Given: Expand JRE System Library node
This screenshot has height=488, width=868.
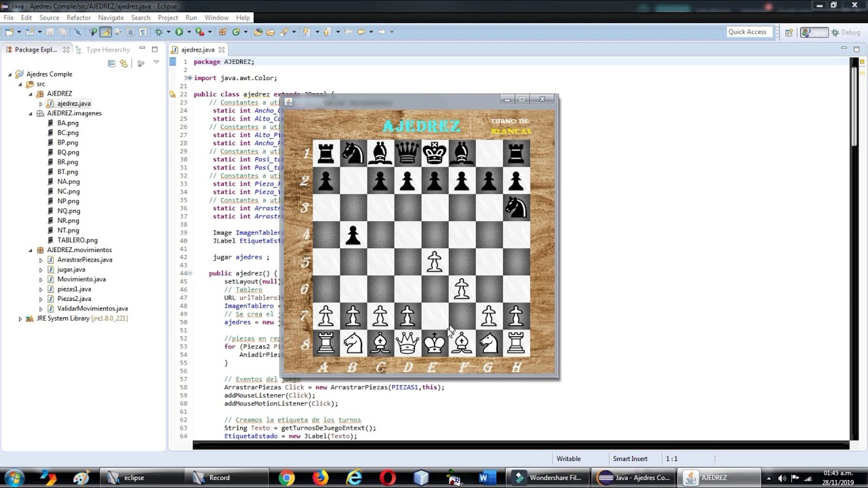Looking at the screenshot, I should [20, 319].
